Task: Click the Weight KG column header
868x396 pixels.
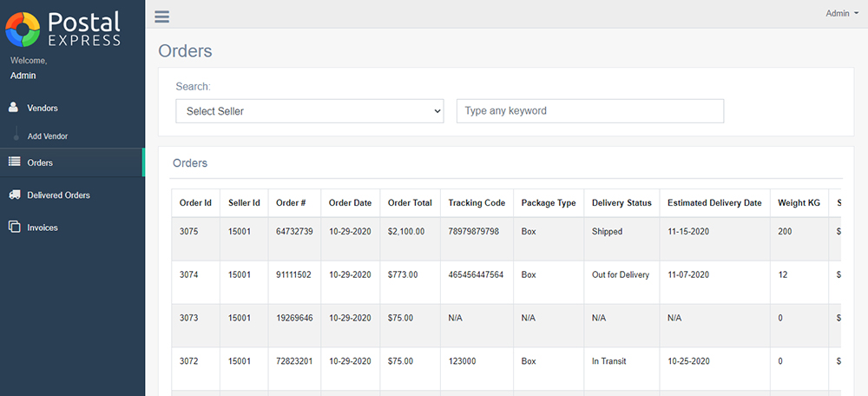Action: coord(799,203)
